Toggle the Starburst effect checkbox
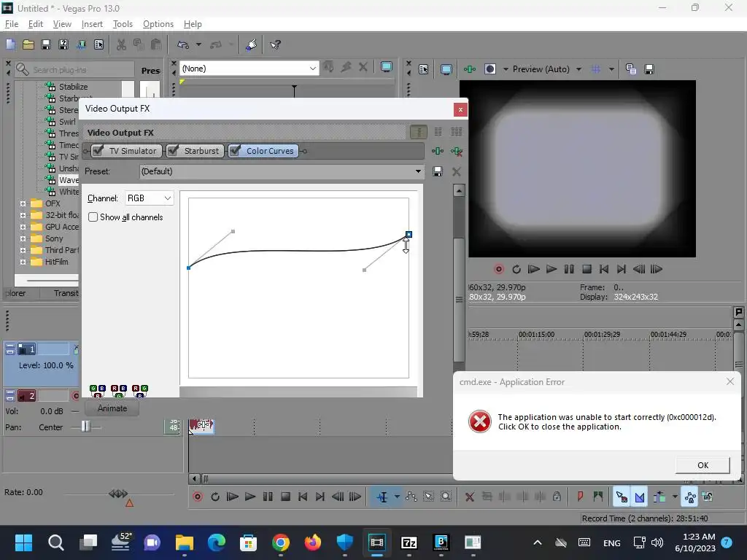 172,151
